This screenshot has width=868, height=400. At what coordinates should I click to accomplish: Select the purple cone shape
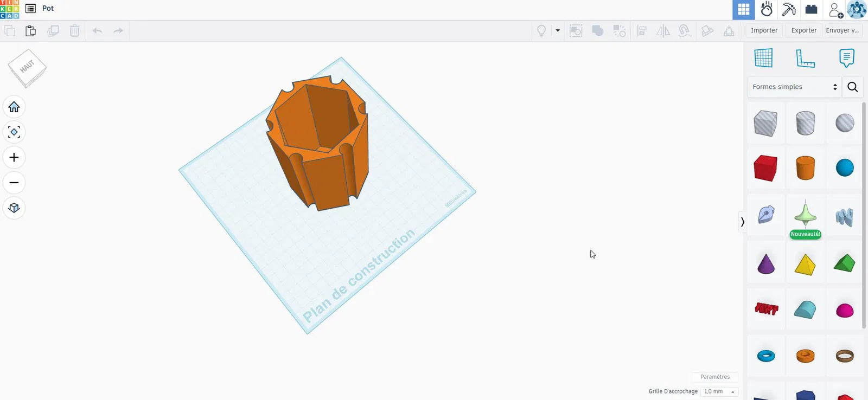click(765, 264)
